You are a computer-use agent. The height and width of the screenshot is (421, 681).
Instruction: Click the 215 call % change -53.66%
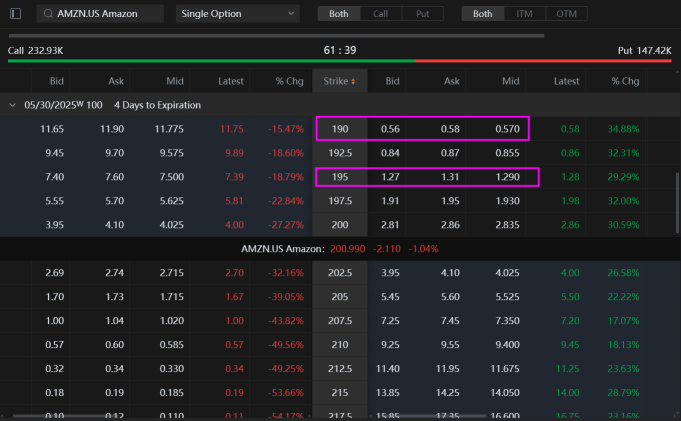[286, 392]
